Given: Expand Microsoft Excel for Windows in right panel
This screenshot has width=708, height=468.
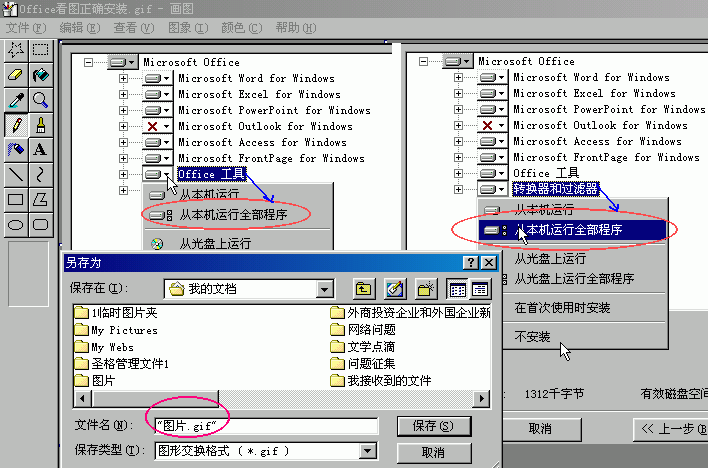Looking at the screenshot, I should point(458,94).
